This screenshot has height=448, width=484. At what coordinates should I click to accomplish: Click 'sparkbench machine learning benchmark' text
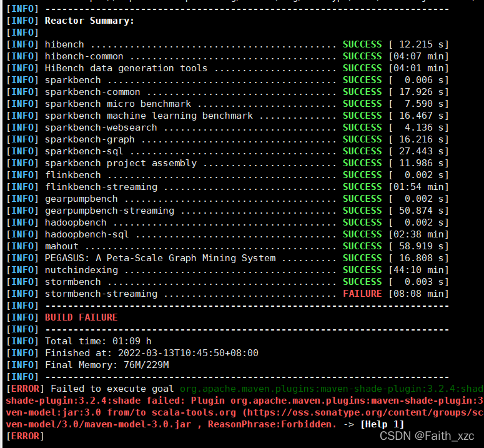[x=149, y=116]
